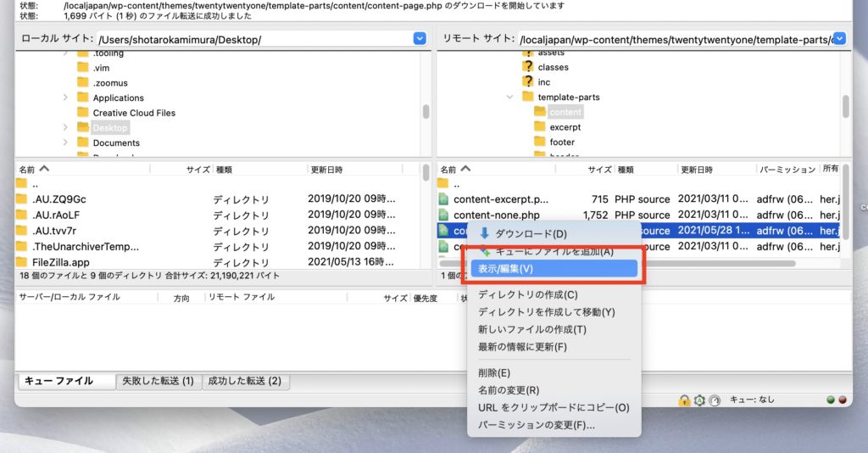This screenshot has height=453, width=868.
Task: Click the red activity indicator light
Action: pyautogui.click(x=843, y=400)
